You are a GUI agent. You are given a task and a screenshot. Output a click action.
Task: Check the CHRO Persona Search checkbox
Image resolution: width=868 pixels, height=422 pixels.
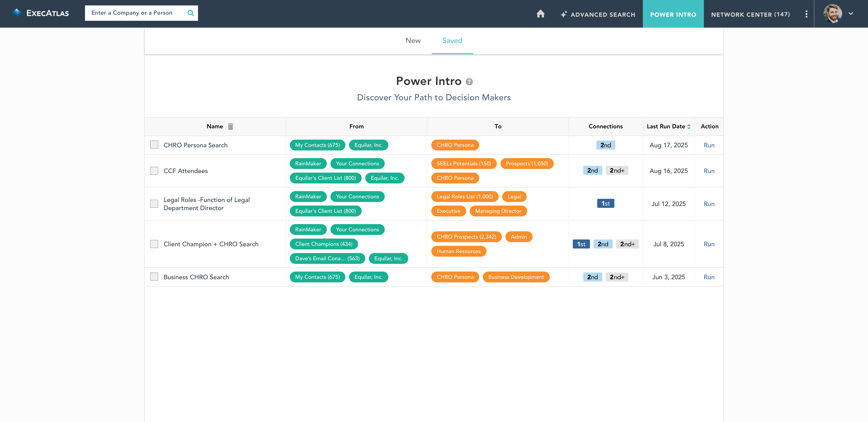[x=154, y=145]
